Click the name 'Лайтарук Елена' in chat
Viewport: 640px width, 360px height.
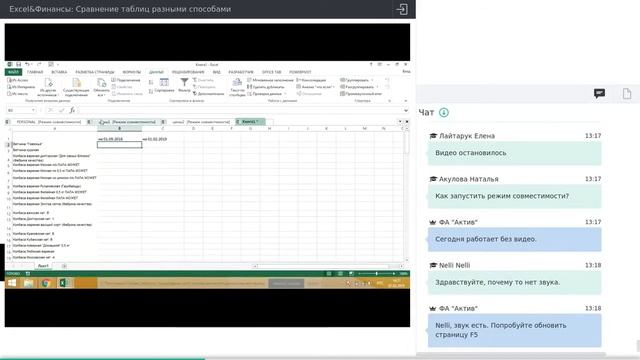tap(467, 136)
